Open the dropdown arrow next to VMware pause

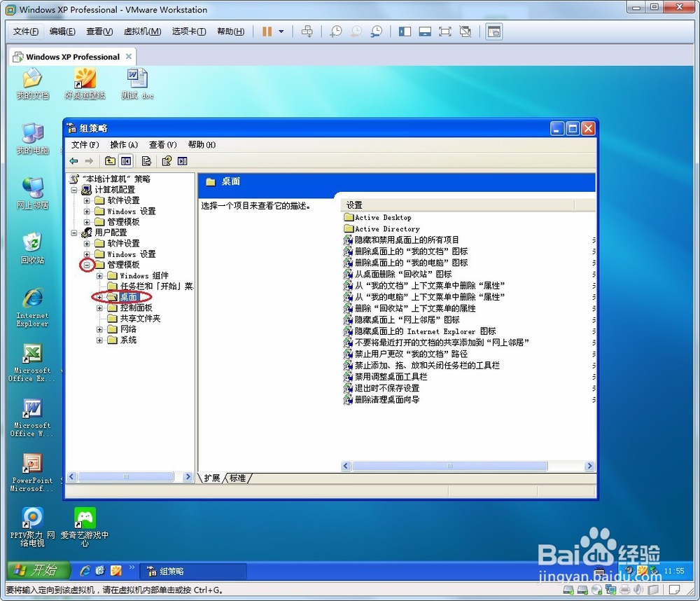281,32
